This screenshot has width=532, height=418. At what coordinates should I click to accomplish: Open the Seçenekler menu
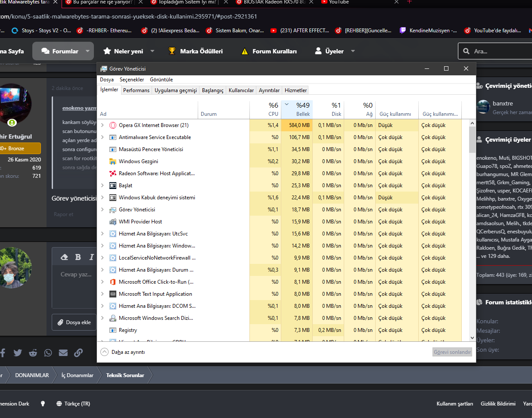132,80
